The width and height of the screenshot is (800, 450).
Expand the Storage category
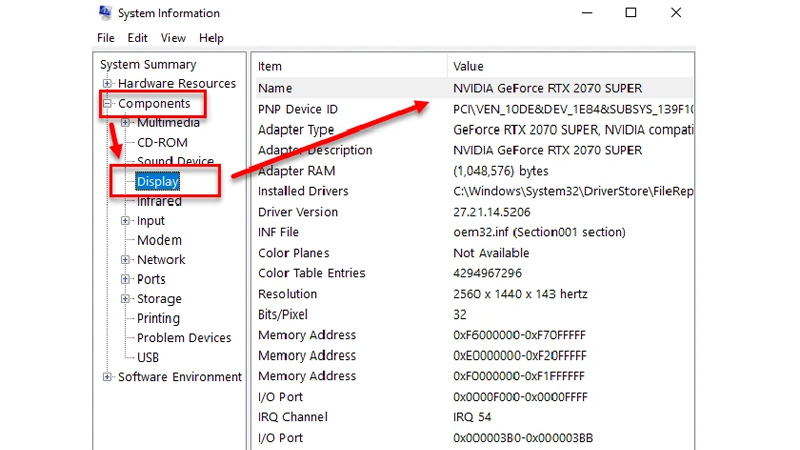click(x=126, y=299)
